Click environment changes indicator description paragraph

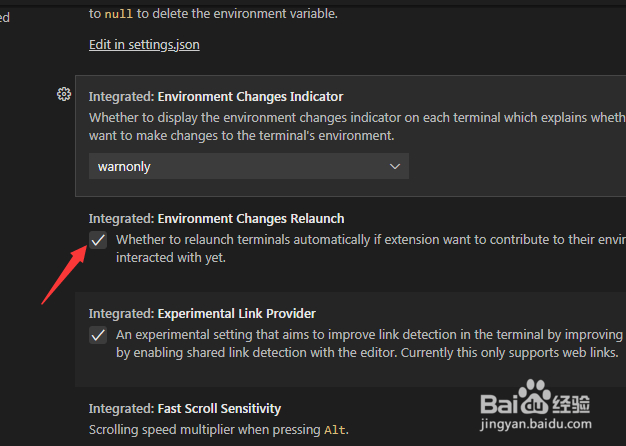point(357,127)
